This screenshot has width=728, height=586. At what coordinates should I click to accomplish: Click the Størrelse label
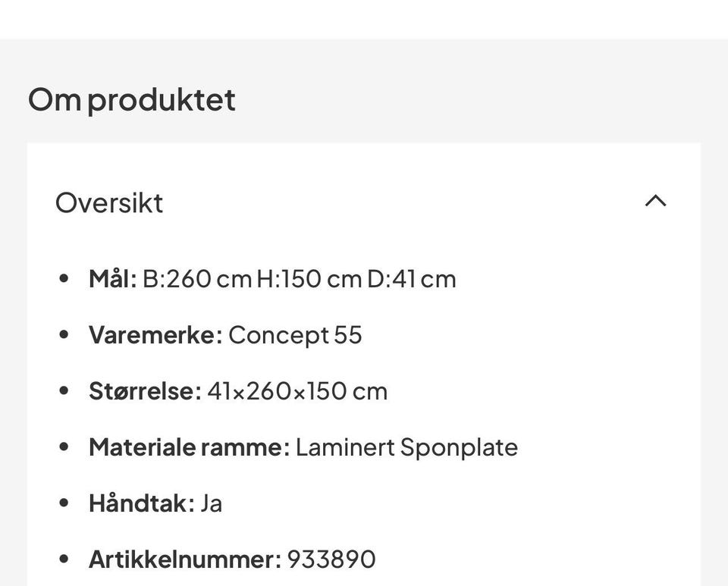tap(145, 391)
